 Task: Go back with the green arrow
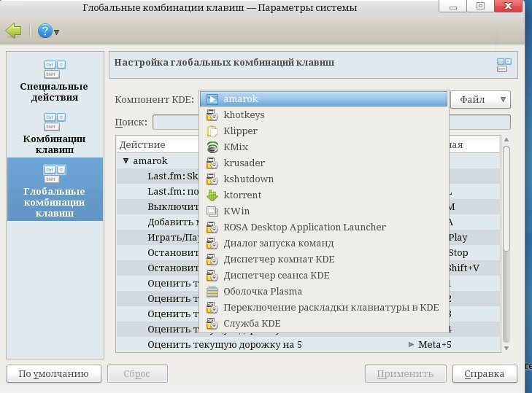tap(14, 31)
